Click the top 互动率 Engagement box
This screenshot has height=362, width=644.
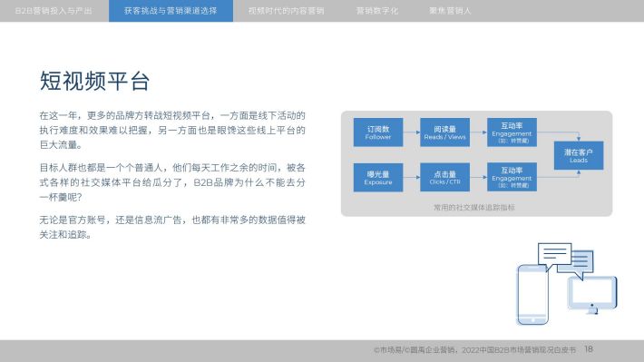(x=512, y=132)
